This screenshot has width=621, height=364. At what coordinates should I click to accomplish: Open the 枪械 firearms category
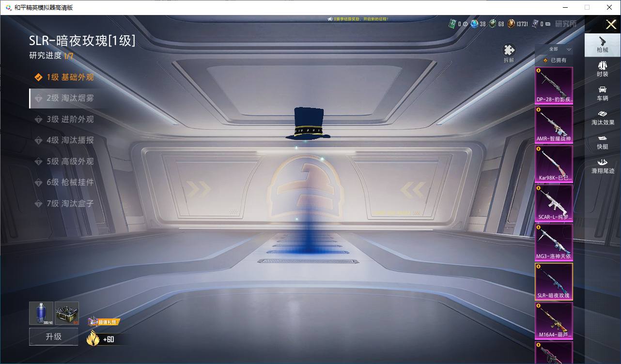click(x=602, y=45)
